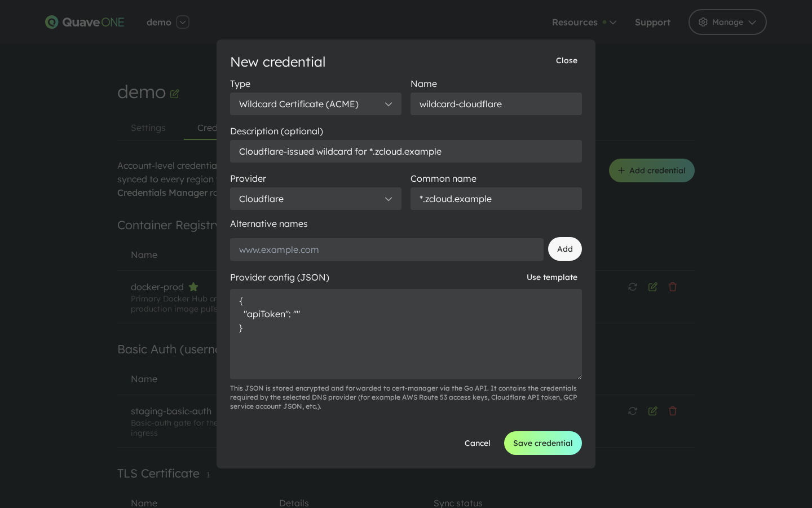
Task: Click the pencil icon beside the demo heading
Action: coord(175,93)
